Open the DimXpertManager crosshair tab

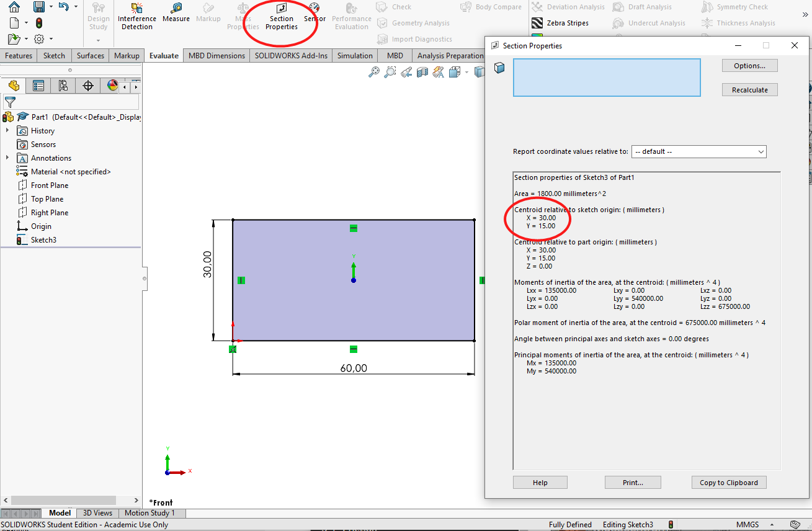coord(87,86)
